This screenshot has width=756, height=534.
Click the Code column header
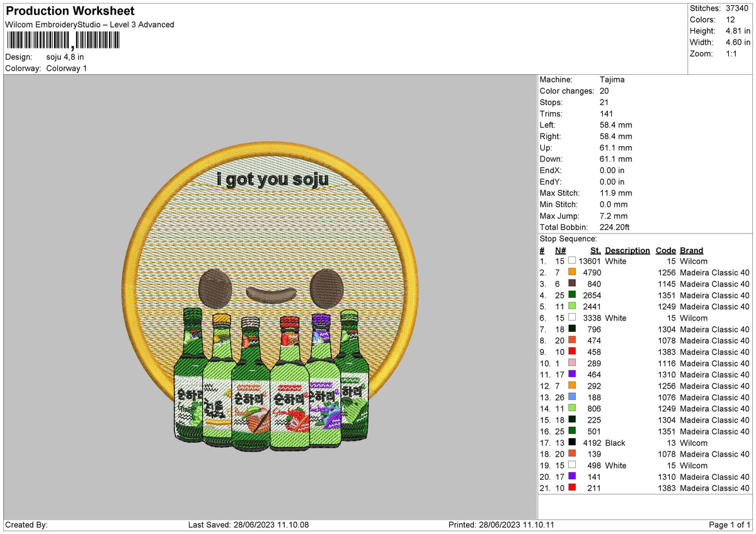pyautogui.click(x=665, y=250)
